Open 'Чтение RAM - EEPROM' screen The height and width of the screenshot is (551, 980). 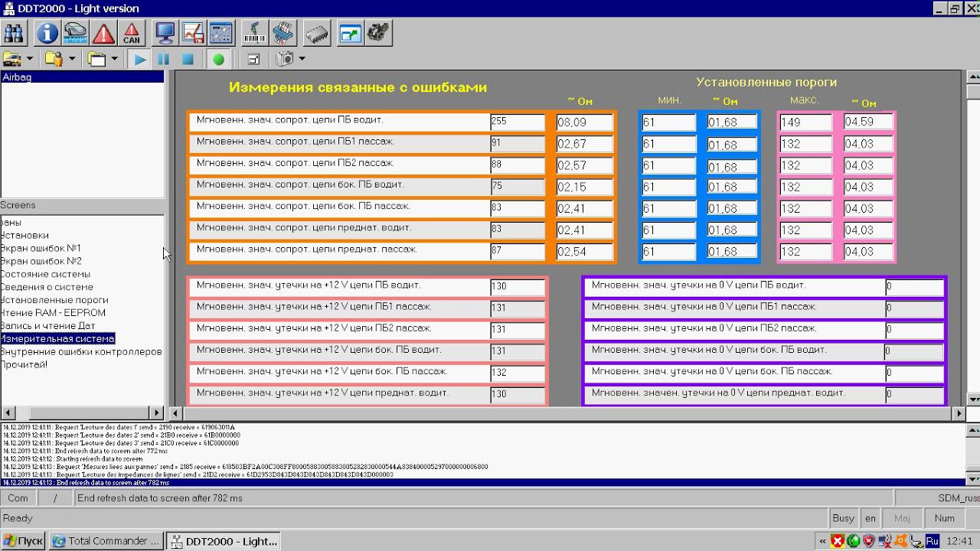(x=54, y=313)
